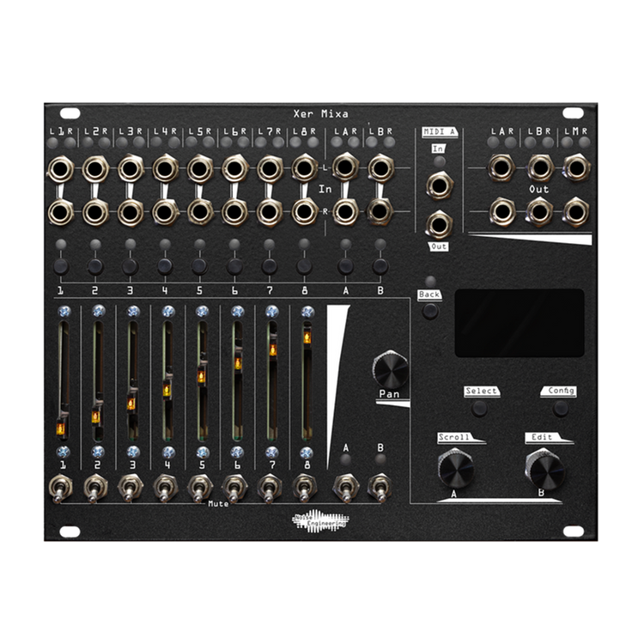Screen dimensions: 644x644
Task: Click the channel 1 fader handle
Action: click(x=61, y=428)
